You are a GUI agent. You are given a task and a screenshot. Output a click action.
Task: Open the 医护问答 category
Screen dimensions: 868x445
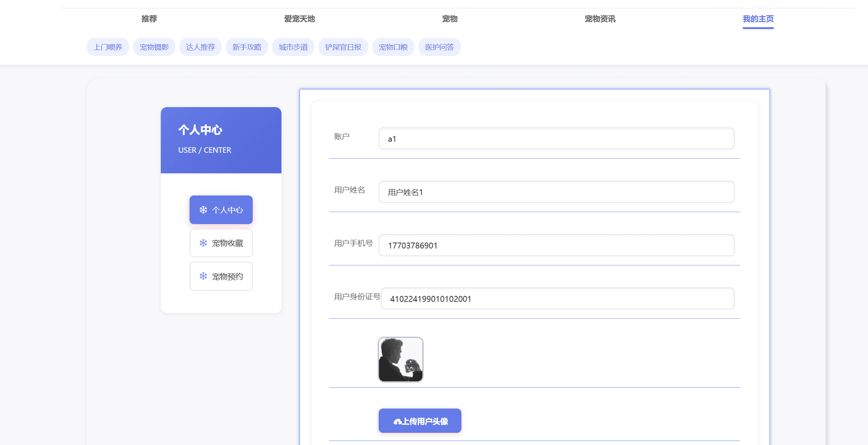click(439, 47)
